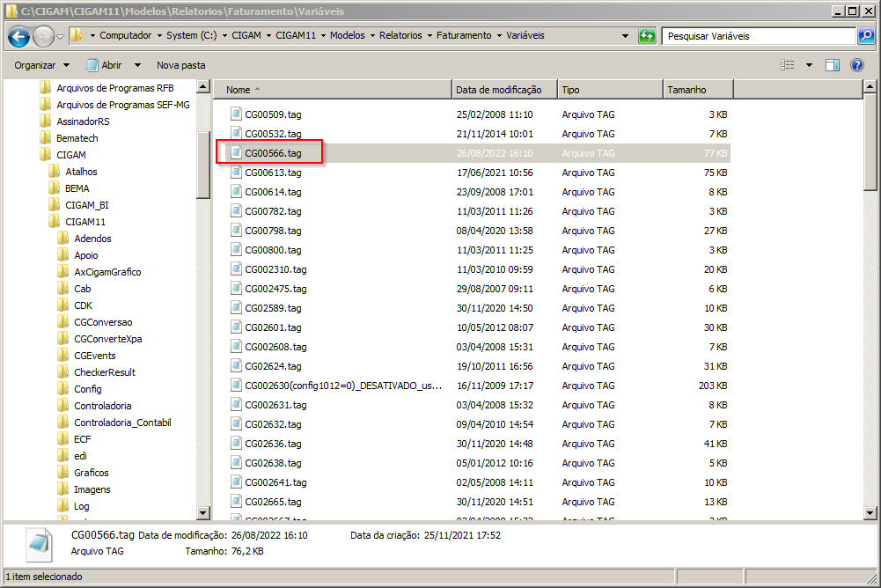Click the refresh button beside the address bar
Screen dimensions: 881x588
click(647, 36)
